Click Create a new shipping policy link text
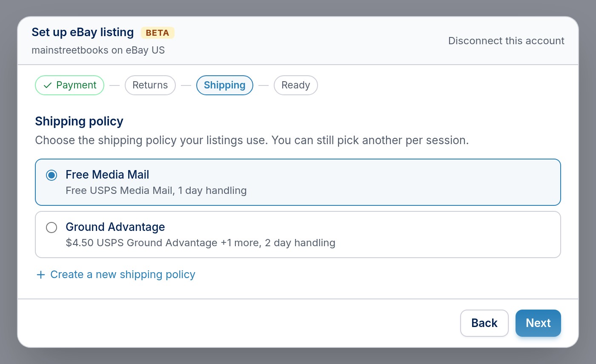The image size is (596, 364). 123,275
